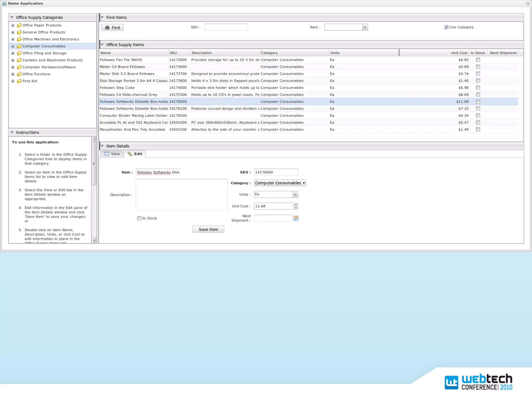This screenshot has height=399, width=532.
Task: Click the Save Item button
Action: pyautogui.click(x=208, y=229)
